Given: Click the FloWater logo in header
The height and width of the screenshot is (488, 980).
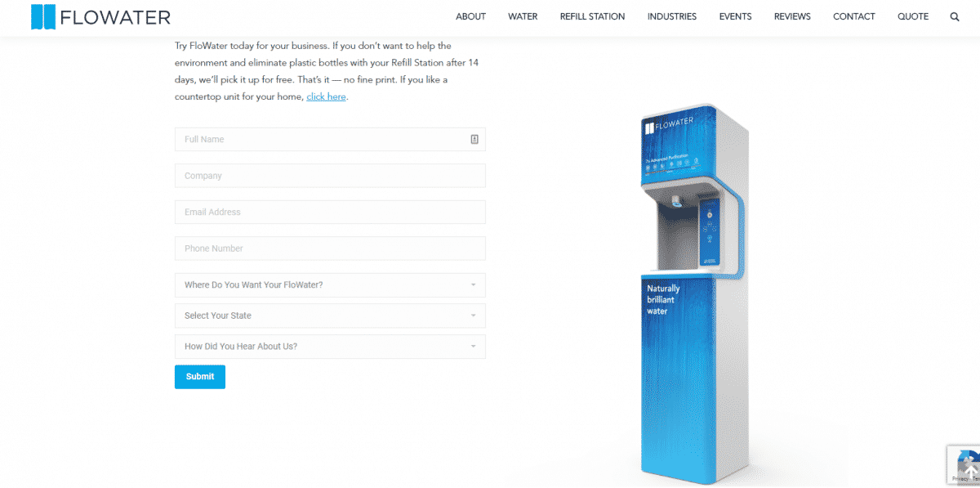Looking at the screenshot, I should point(100,16).
